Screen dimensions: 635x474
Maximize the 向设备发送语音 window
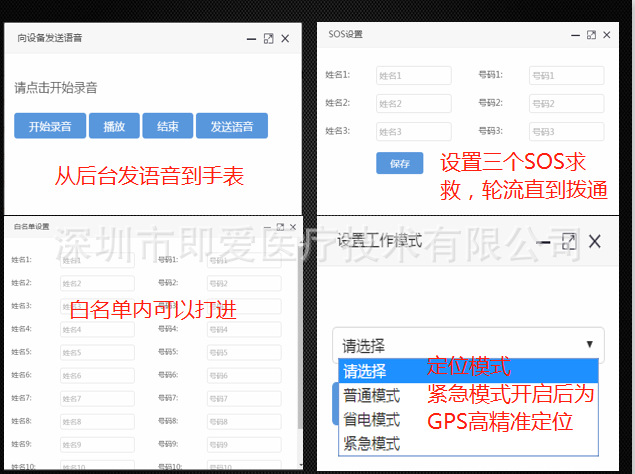[268, 38]
